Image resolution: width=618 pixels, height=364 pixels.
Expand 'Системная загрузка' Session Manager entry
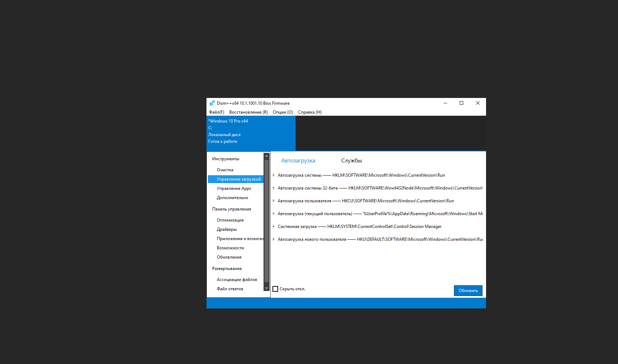[x=274, y=227]
